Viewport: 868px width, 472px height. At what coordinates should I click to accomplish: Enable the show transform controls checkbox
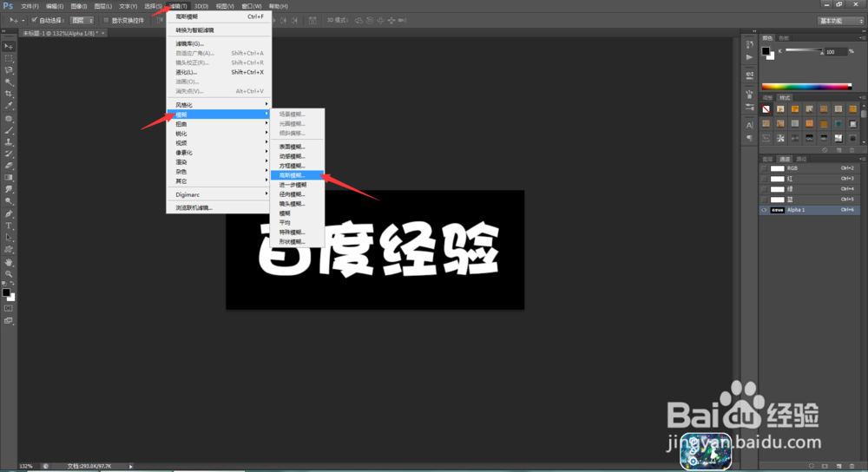(x=106, y=21)
